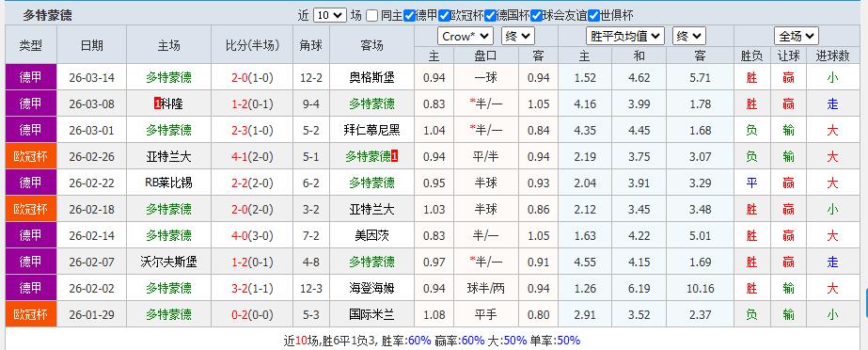Click 多特蒙德 section title
The image size is (868, 350).
[x=47, y=15]
